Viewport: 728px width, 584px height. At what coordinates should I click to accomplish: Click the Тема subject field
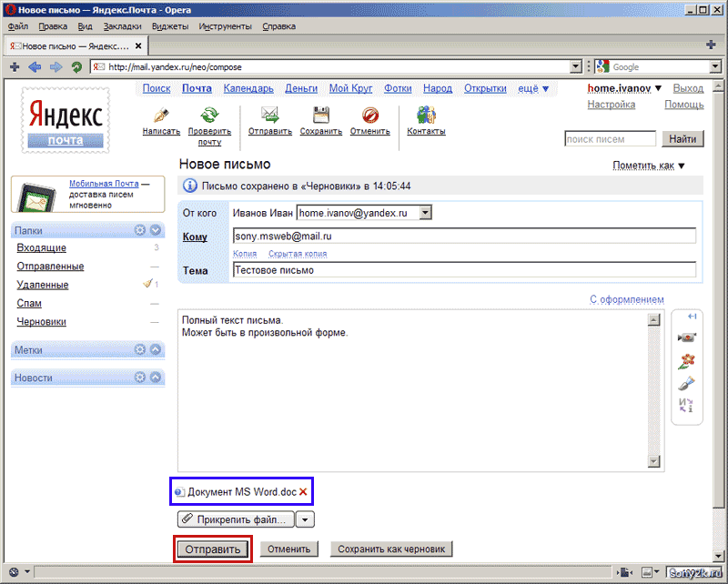pos(464,270)
